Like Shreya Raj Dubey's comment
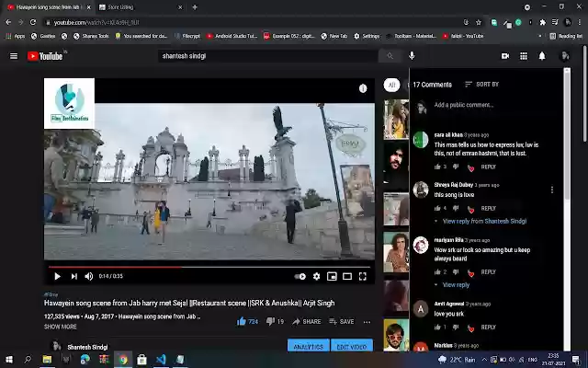The image size is (588, 368). 437,208
